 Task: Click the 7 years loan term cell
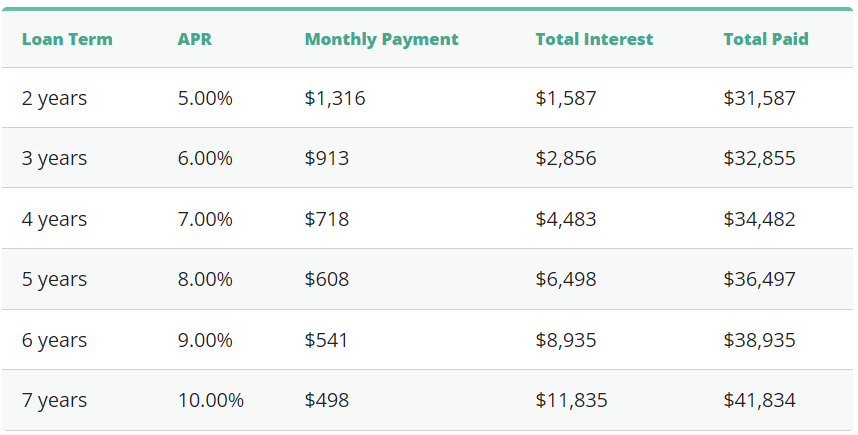tap(54, 400)
